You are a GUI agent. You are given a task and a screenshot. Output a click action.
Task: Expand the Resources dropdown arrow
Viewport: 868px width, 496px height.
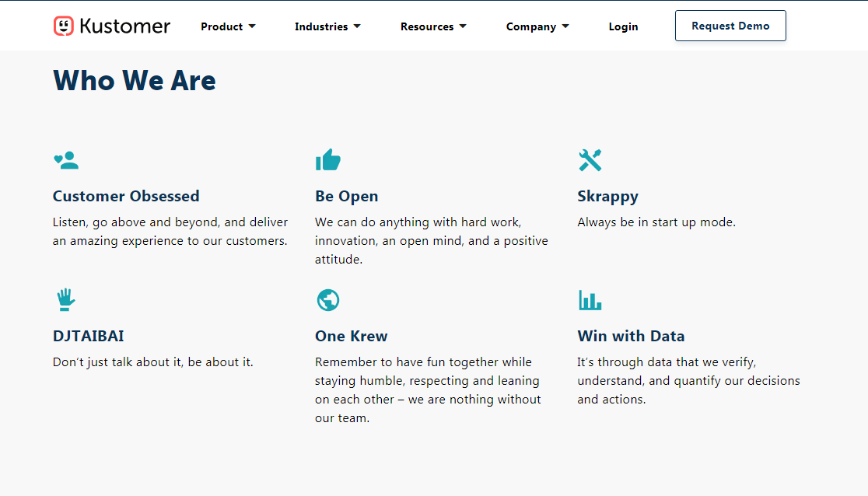coord(463,26)
